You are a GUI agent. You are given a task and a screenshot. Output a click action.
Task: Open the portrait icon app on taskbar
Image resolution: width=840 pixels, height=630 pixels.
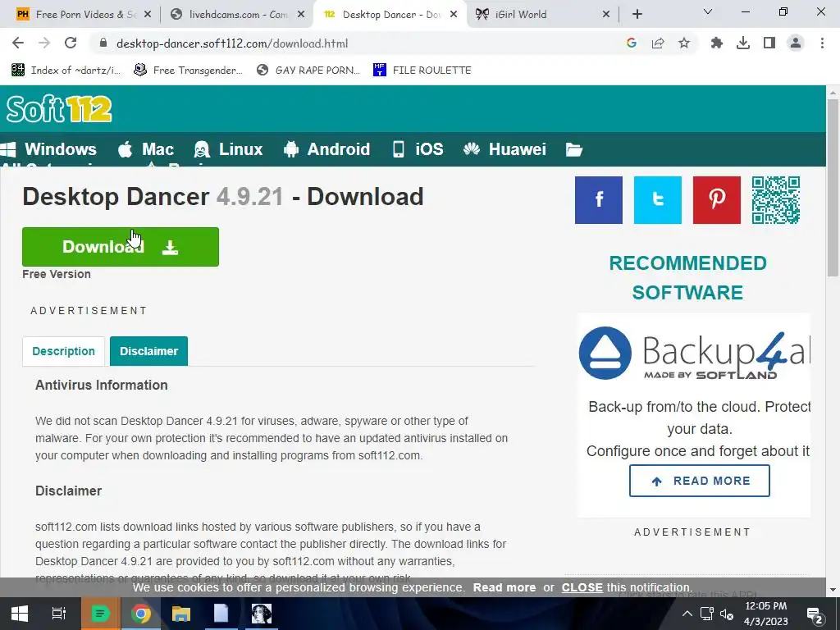coord(262,614)
